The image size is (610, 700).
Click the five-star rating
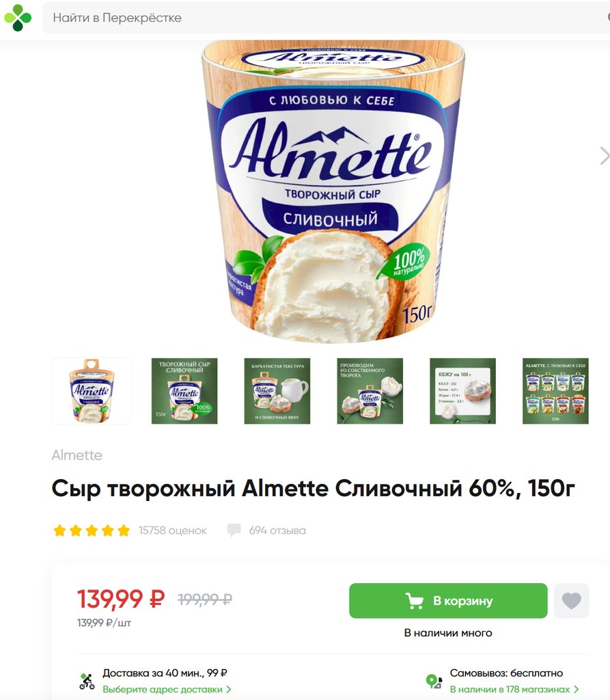92,530
